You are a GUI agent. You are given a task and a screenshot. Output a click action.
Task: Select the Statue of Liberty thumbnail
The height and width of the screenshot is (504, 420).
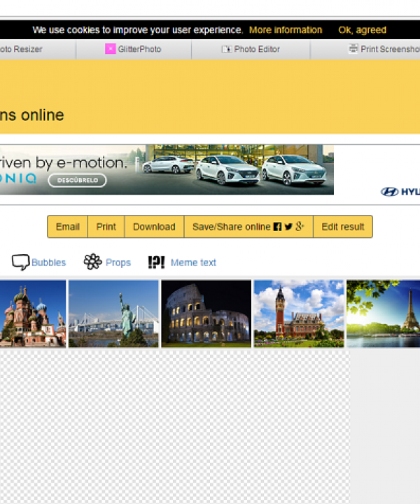113,314
